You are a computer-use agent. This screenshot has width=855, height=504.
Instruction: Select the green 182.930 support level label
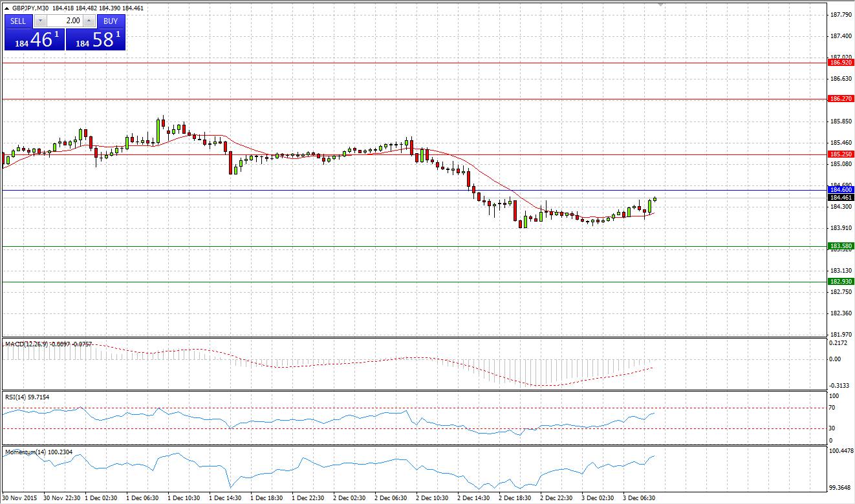pyautogui.click(x=841, y=282)
